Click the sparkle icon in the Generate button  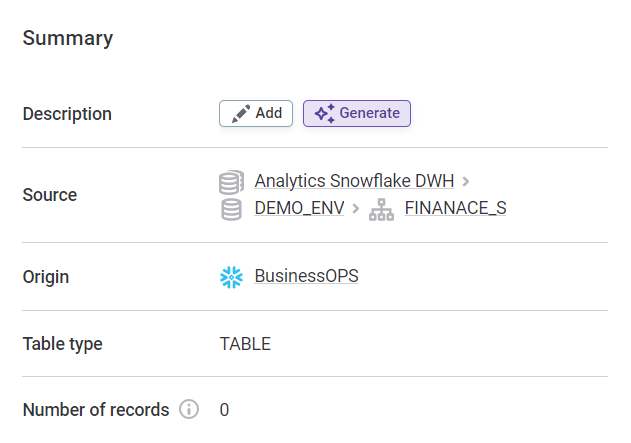click(324, 114)
